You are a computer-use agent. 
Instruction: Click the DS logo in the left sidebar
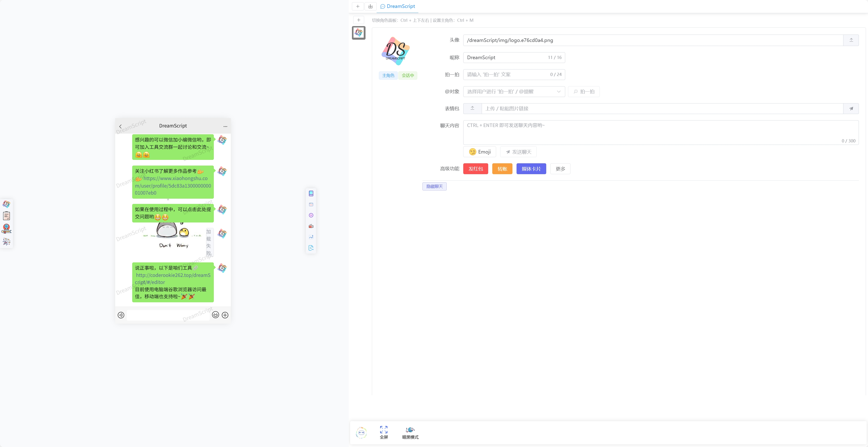click(x=6, y=204)
